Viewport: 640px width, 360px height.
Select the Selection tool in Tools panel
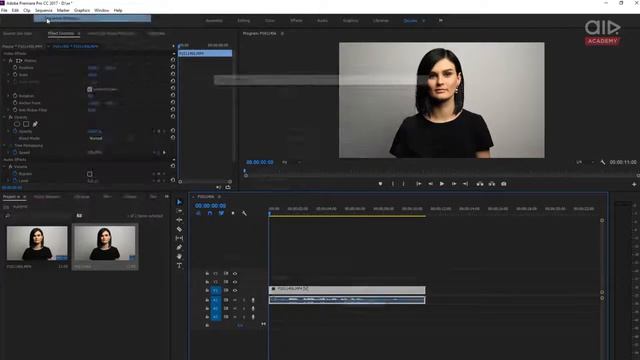(179, 202)
